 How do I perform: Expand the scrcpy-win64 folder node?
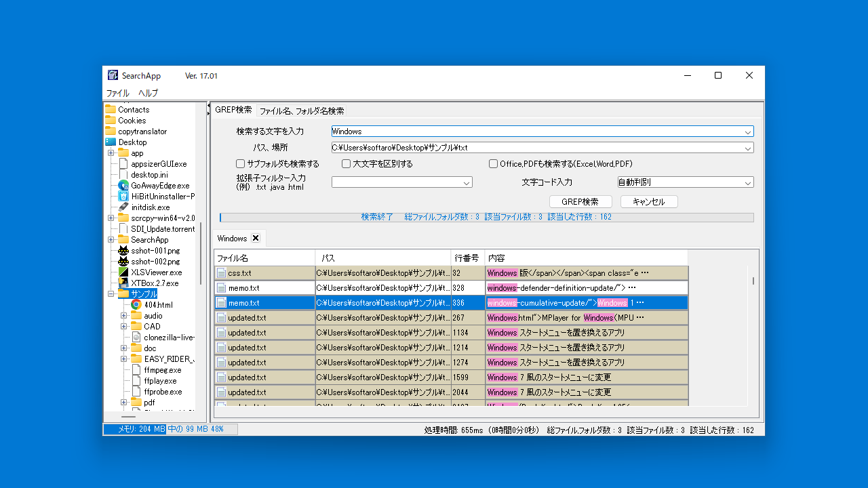(111, 218)
